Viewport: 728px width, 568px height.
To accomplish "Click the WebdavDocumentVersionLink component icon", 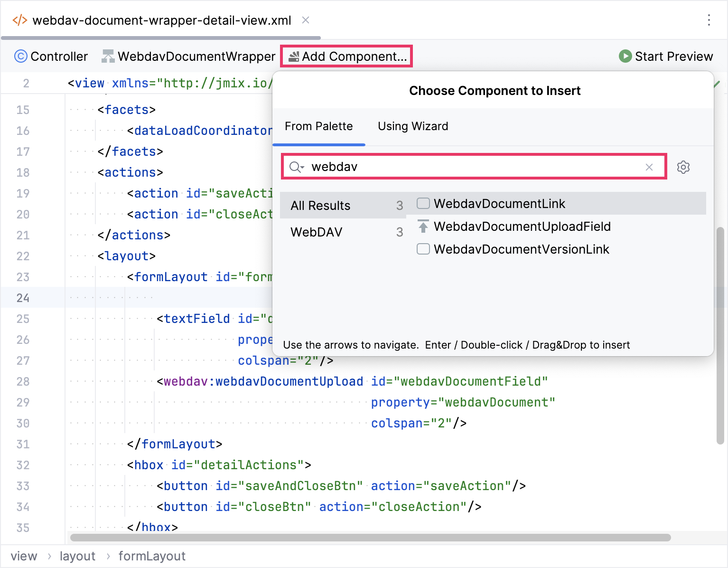I will pos(422,249).
